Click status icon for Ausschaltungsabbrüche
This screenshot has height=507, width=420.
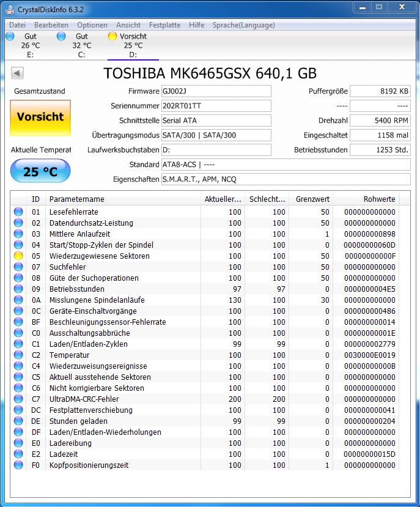tap(18, 333)
